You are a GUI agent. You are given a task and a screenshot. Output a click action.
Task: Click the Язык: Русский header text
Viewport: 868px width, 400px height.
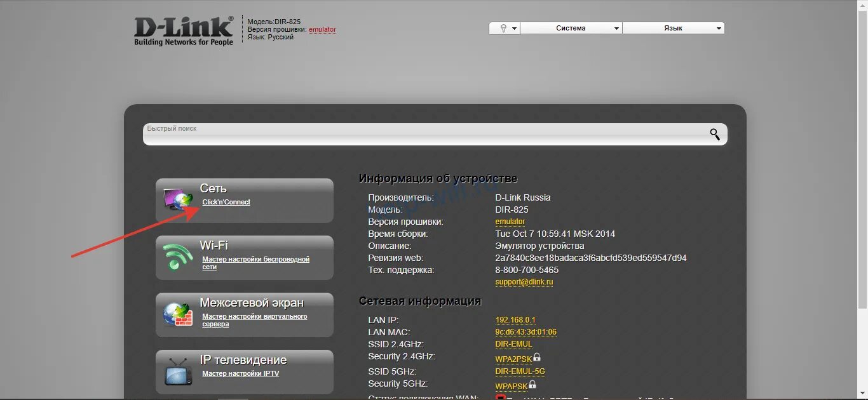(271, 37)
